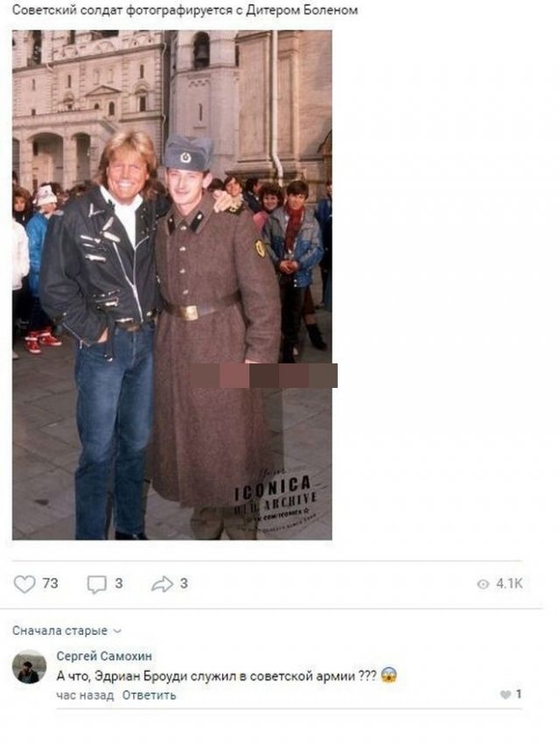The image size is (560, 747).
Task: Click the post caption about Дитер Болен
Action: click(185, 10)
